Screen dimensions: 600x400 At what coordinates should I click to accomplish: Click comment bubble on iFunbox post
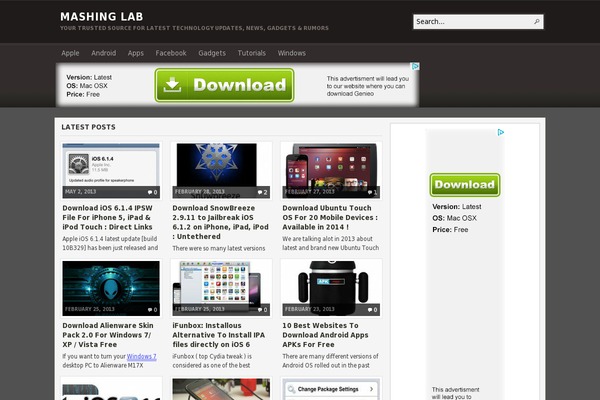pyautogui.click(x=262, y=310)
